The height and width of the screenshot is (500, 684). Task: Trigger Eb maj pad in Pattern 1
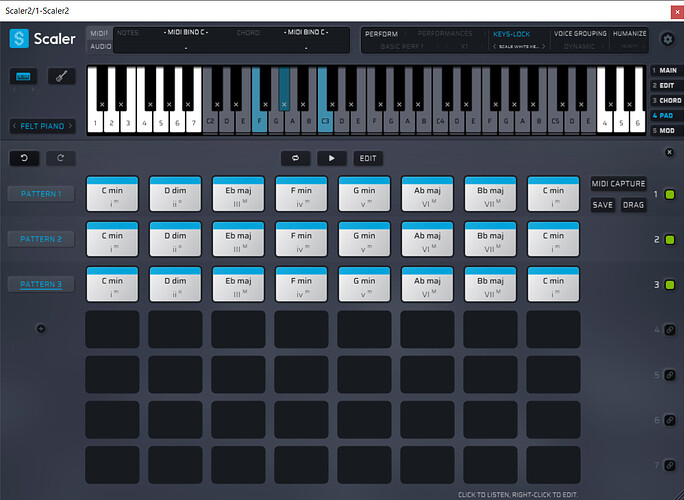(x=238, y=194)
